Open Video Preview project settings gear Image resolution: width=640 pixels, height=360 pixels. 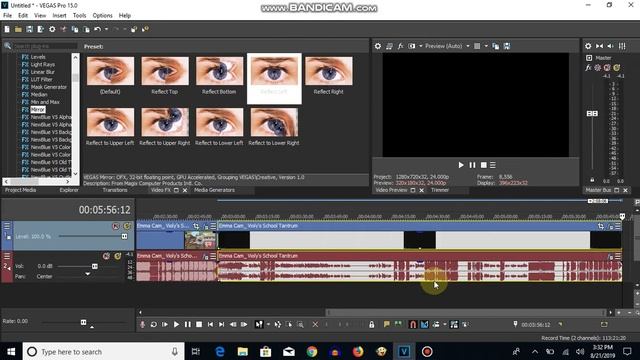coord(378,46)
